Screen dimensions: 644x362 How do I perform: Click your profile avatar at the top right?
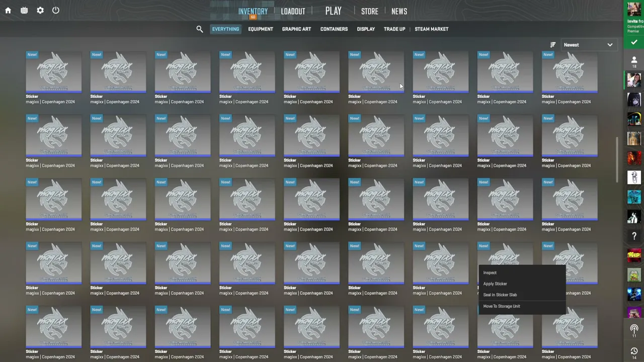[x=634, y=9]
